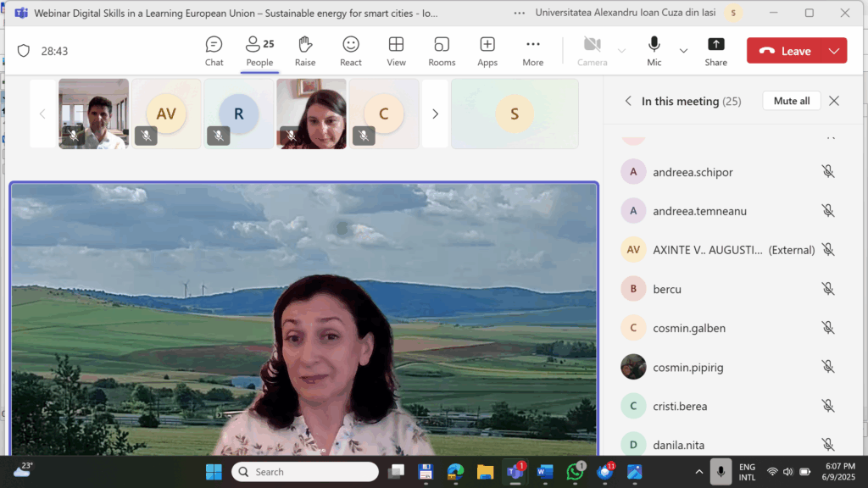Image resolution: width=868 pixels, height=488 pixels.
Task: Open the Chat panel
Action: (214, 51)
